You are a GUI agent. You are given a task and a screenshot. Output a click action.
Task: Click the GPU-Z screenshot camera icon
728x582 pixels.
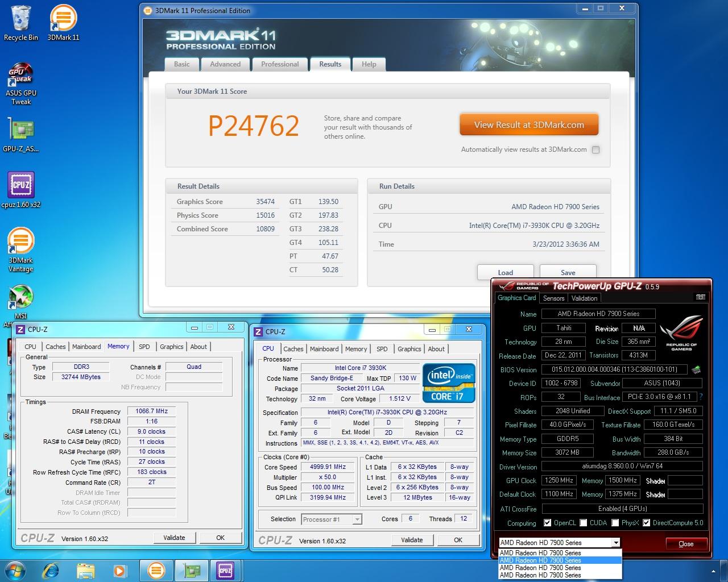pos(701,297)
